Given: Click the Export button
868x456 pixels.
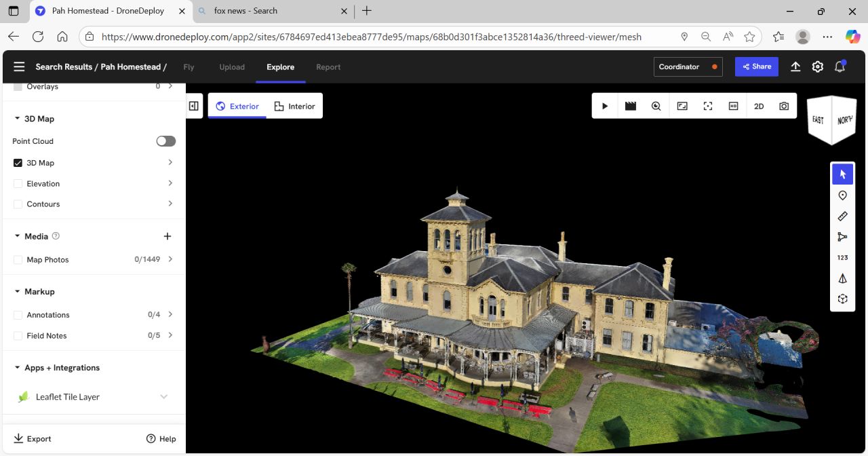Looking at the screenshot, I should [33, 439].
